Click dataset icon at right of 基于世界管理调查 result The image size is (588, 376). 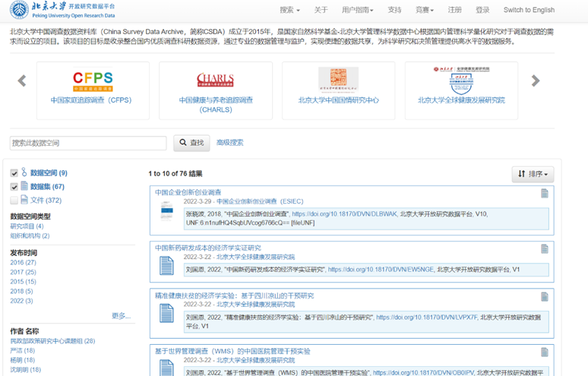pyautogui.click(x=545, y=352)
